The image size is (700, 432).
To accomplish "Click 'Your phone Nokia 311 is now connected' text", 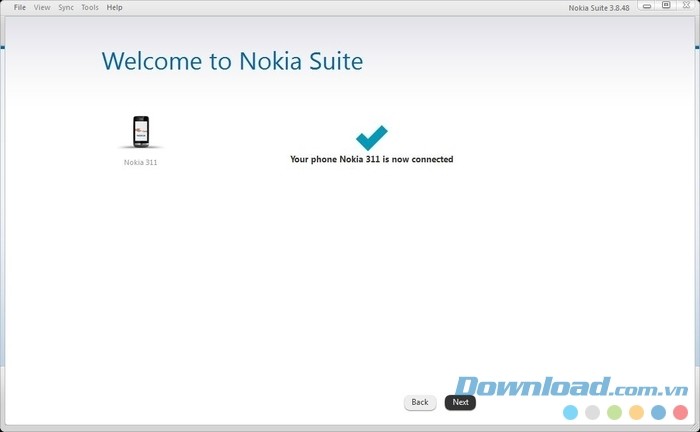I will coord(371,159).
